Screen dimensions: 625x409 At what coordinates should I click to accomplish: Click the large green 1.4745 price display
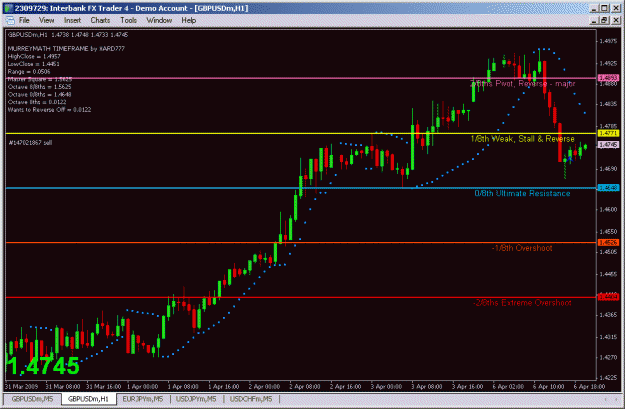click(x=43, y=366)
